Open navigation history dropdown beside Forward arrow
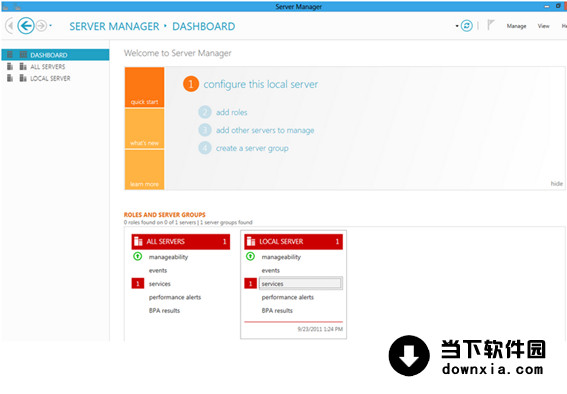The width and height of the screenshot is (567, 394). 51,26
